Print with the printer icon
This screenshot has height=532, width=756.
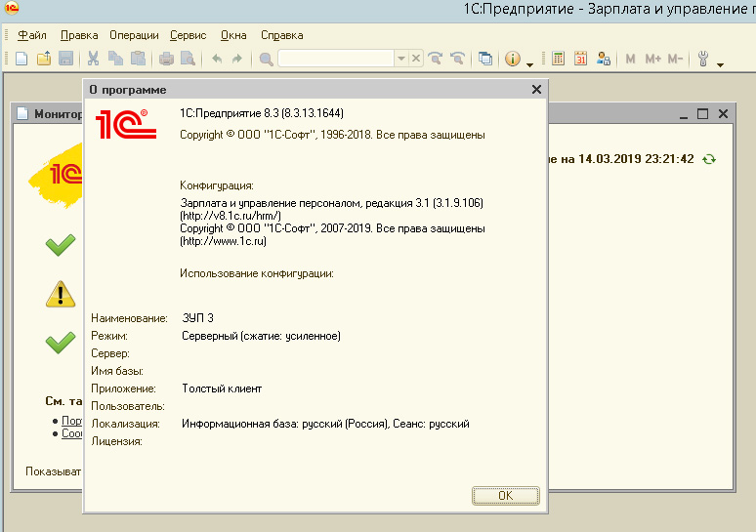click(x=166, y=59)
